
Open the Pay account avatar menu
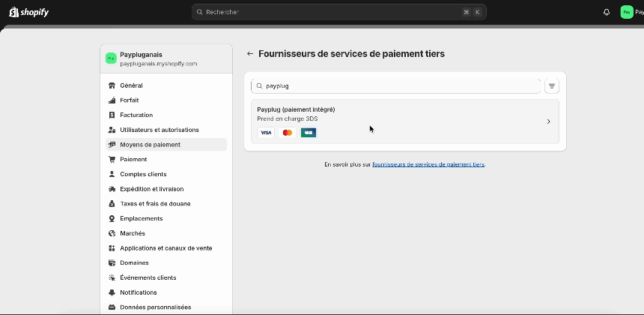tap(627, 12)
